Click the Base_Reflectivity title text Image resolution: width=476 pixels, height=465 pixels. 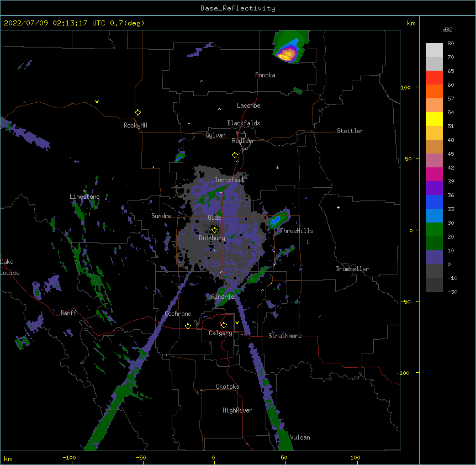(x=238, y=8)
